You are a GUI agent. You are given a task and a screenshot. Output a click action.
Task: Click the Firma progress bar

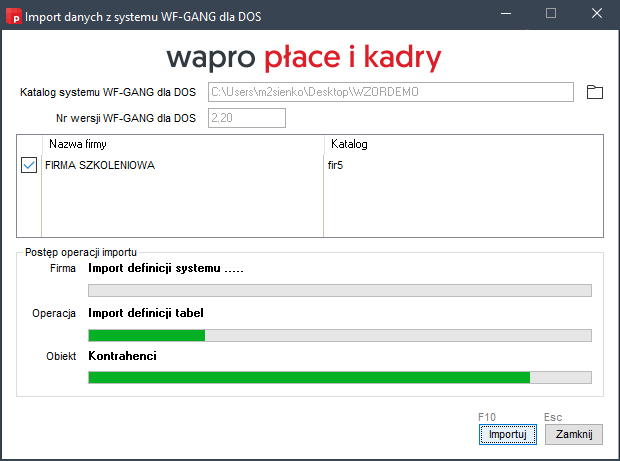click(x=340, y=291)
